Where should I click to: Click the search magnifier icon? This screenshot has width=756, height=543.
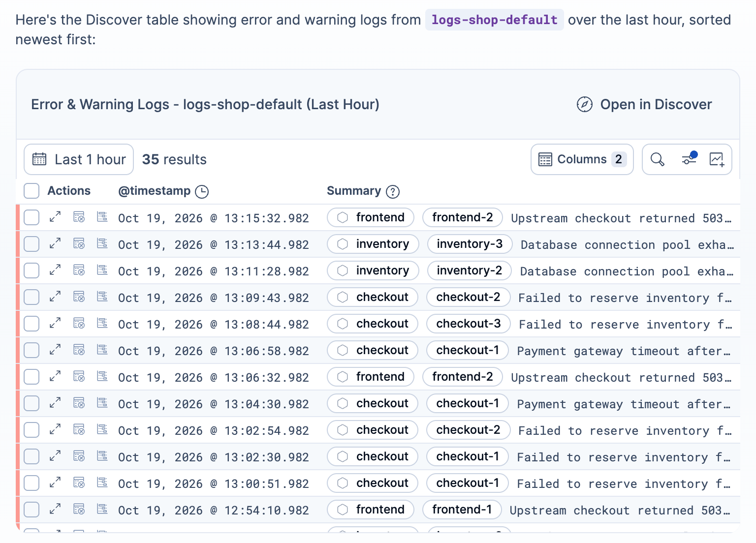658,159
